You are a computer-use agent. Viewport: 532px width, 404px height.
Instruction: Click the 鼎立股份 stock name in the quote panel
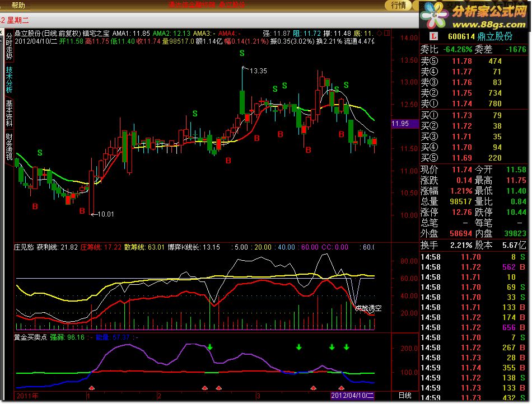494,36
